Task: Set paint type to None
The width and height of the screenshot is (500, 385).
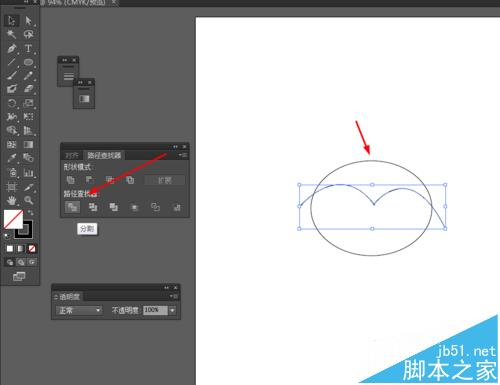Action: [x=32, y=249]
